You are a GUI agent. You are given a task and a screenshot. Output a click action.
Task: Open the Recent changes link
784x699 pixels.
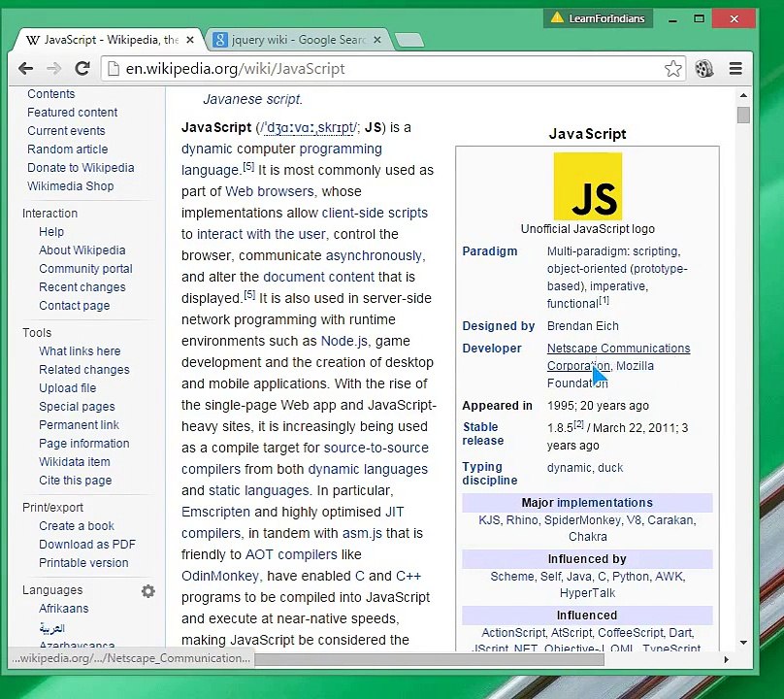(x=82, y=287)
